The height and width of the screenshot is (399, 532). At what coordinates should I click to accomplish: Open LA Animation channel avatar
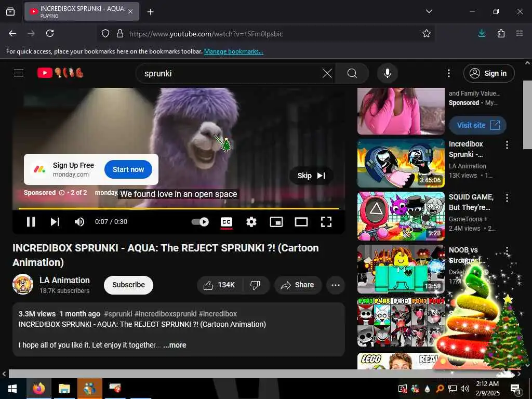coord(23,284)
